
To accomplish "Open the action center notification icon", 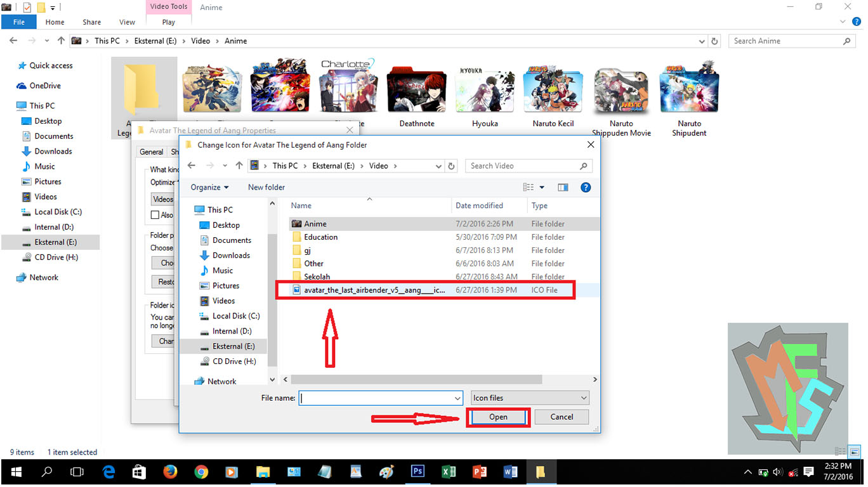I will (x=808, y=472).
